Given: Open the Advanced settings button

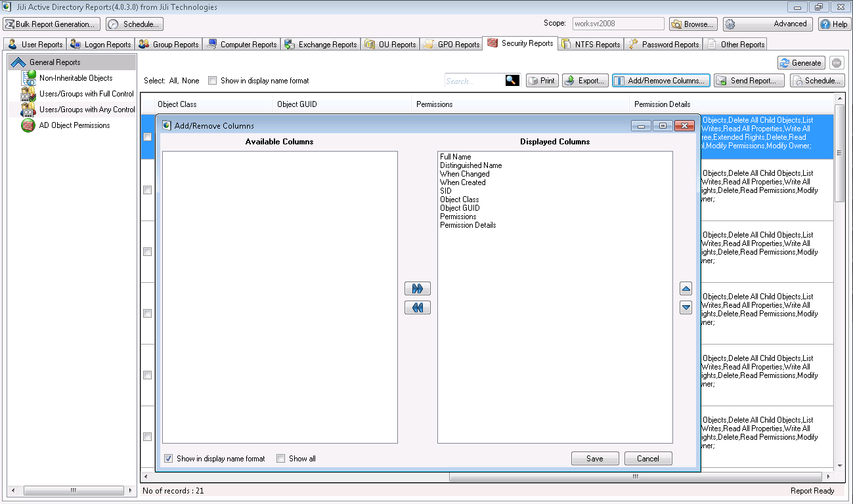Looking at the screenshot, I should click(768, 24).
